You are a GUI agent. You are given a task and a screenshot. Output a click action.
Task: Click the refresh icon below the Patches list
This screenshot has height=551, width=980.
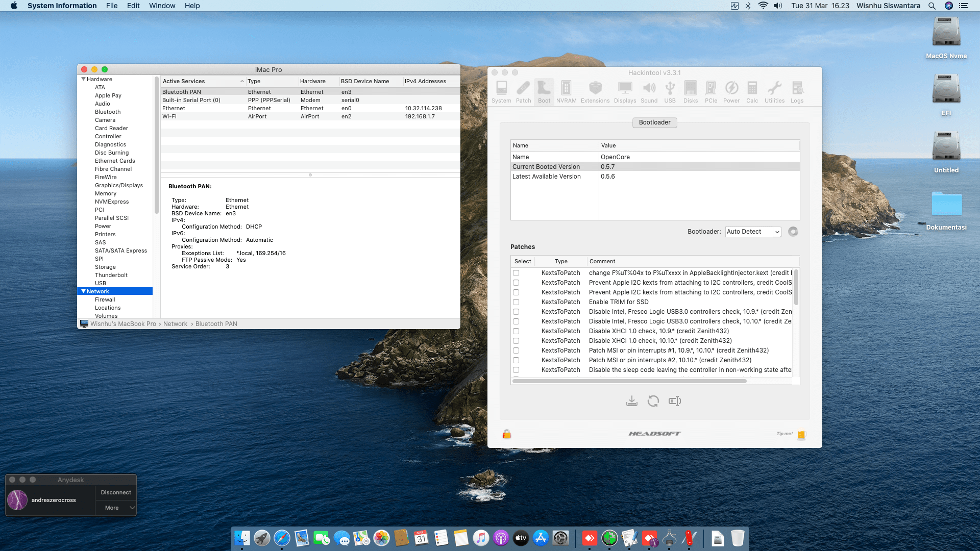click(653, 401)
